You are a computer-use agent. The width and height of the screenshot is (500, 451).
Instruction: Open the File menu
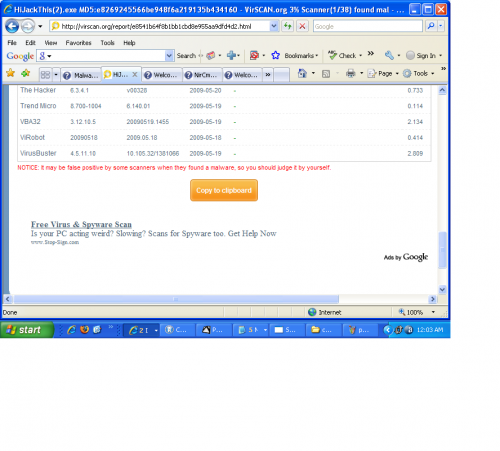[x=12, y=43]
